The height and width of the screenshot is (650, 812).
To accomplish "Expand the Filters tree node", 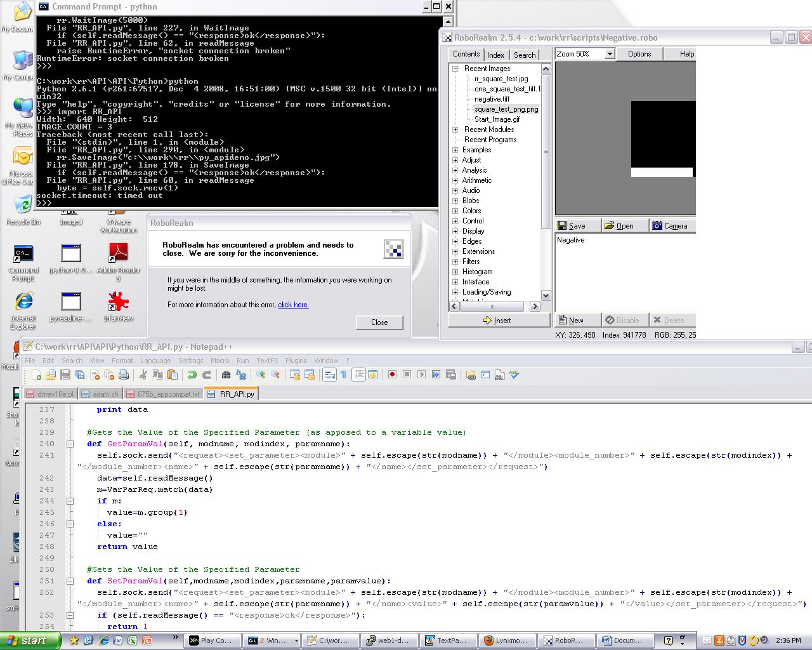I will (x=455, y=262).
